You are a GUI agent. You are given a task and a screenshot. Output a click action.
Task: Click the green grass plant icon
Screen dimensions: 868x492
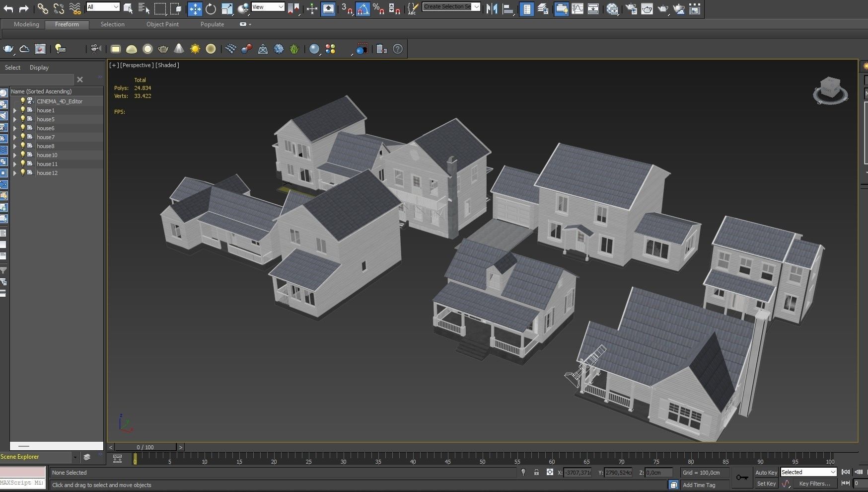tap(294, 49)
